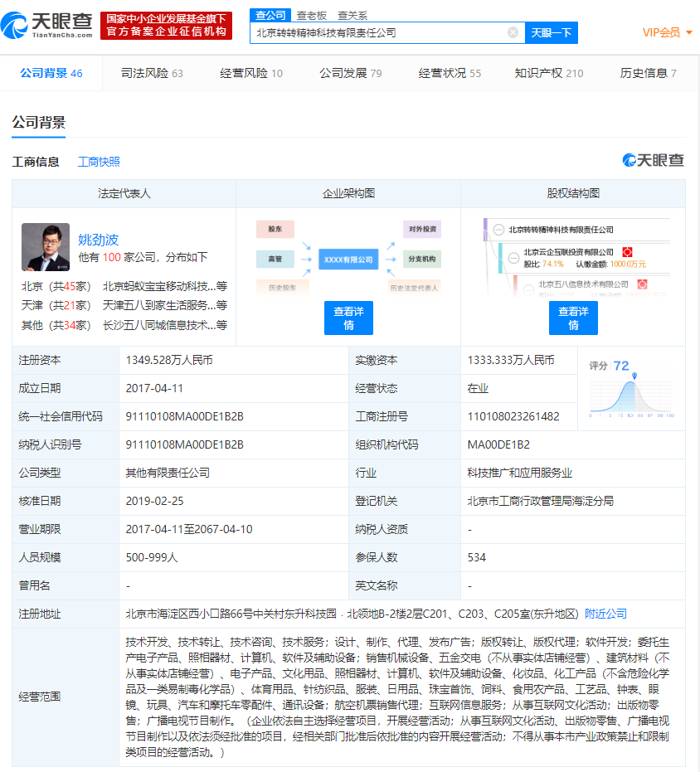
Task: Select the 工商信息 section label
Action: (x=36, y=162)
